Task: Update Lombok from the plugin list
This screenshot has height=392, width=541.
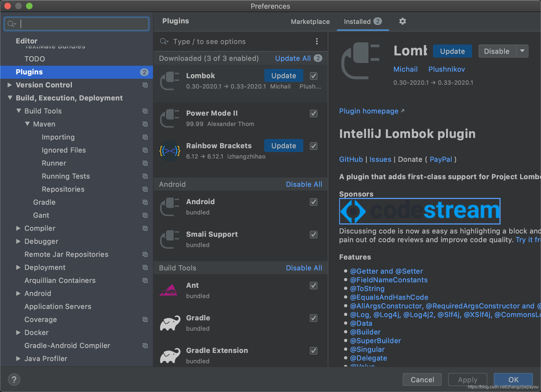Action: 284,76
